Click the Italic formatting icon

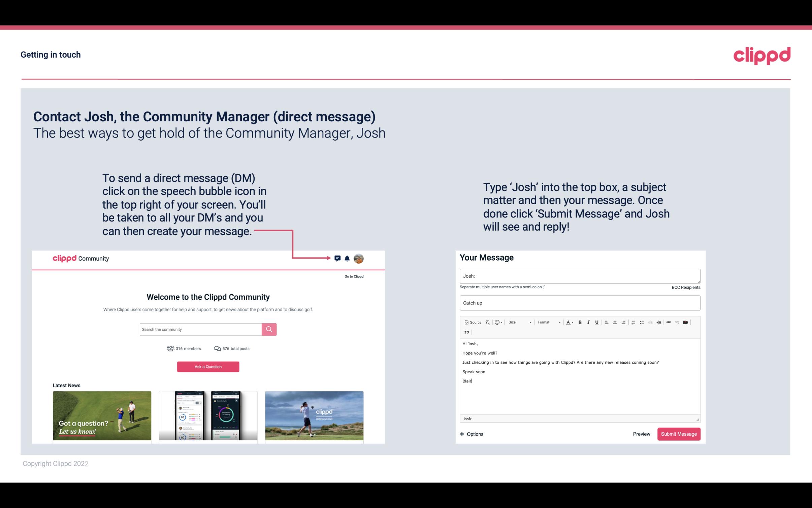tap(589, 322)
